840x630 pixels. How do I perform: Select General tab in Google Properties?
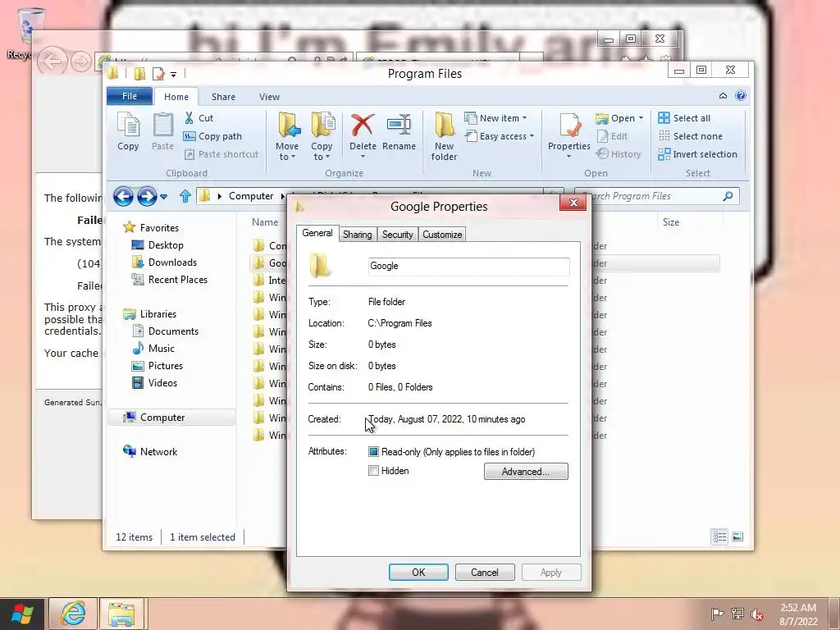(317, 233)
